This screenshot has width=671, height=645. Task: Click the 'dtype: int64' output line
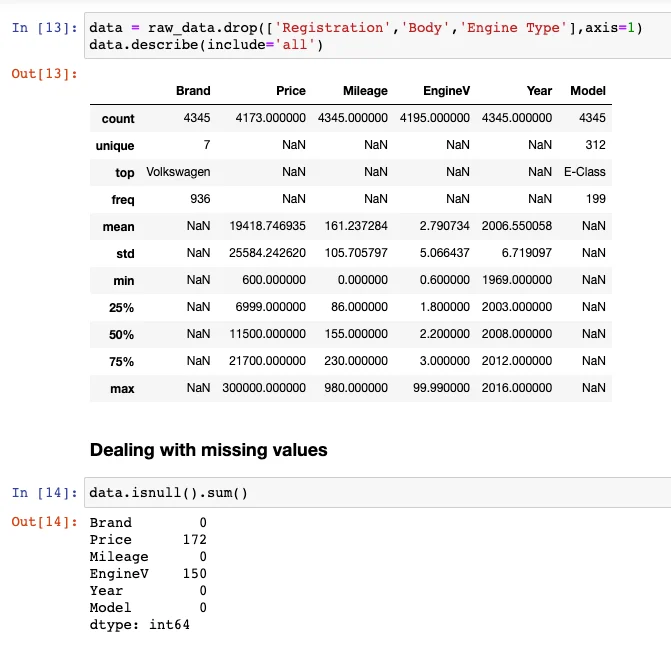pos(139,625)
